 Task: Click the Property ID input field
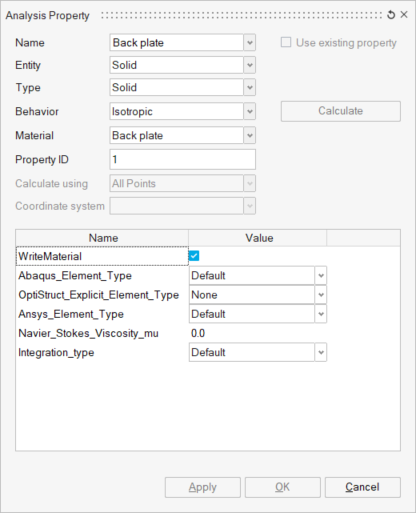click(x=183, y=159)
